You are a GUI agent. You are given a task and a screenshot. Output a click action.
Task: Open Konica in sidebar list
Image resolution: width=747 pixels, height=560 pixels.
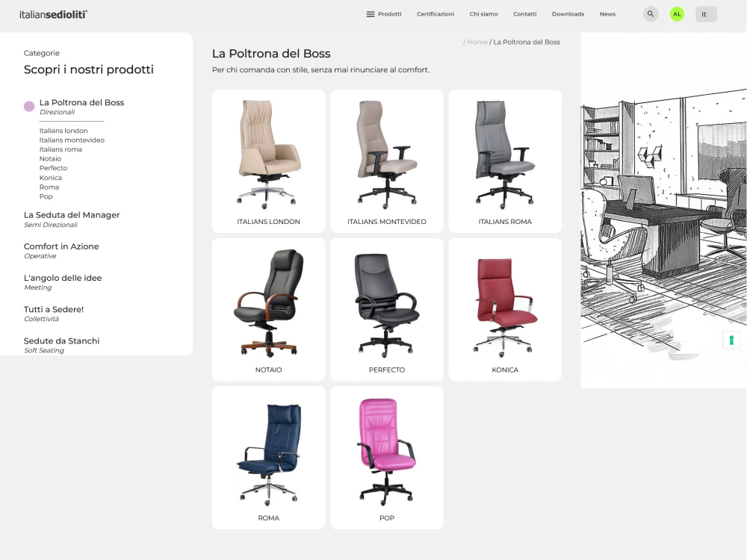point(51,178)
